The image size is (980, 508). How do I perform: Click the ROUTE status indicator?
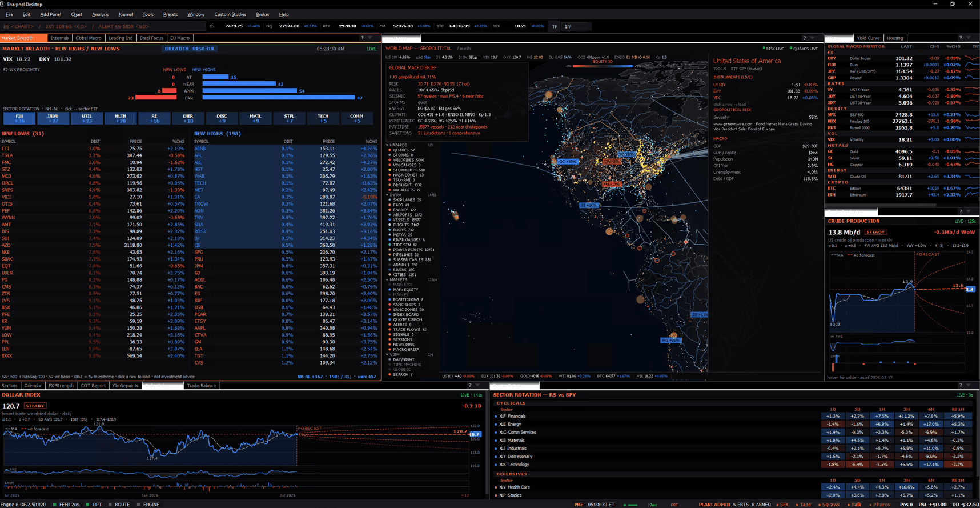119,505
